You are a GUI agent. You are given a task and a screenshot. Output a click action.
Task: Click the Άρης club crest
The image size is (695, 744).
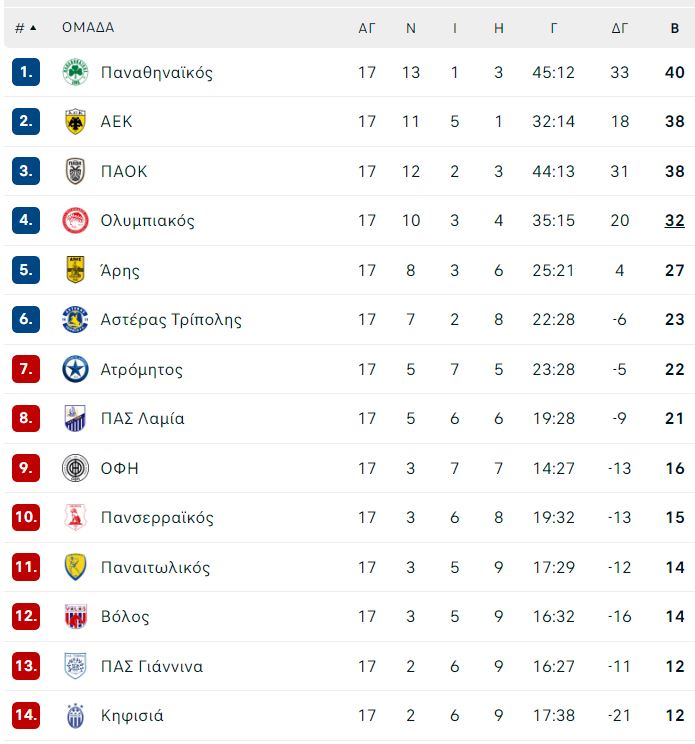point(75,270)
